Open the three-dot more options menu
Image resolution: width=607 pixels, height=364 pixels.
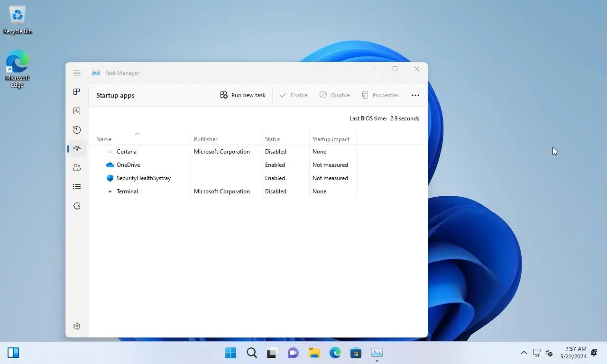(x=415, y=95)
